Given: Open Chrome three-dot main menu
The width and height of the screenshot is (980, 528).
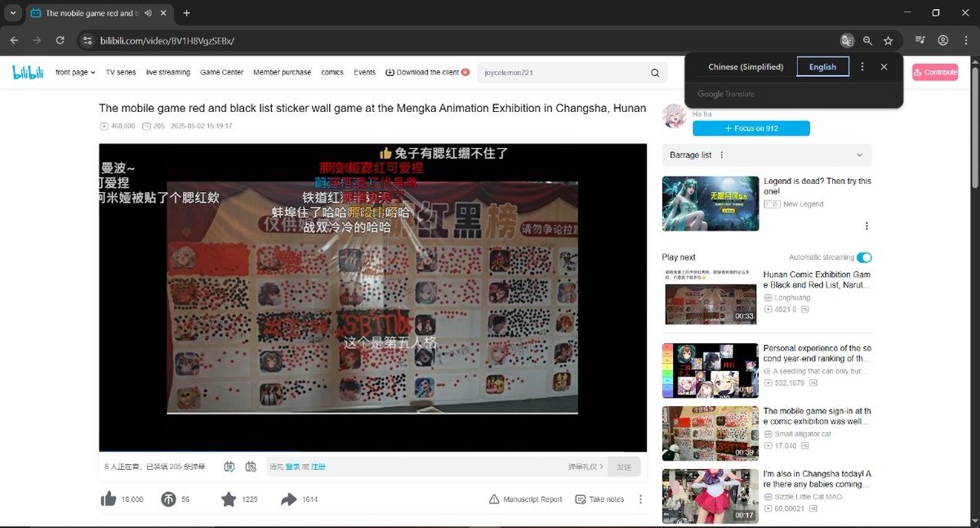Looking at the screenshot, I should [966, 40].
